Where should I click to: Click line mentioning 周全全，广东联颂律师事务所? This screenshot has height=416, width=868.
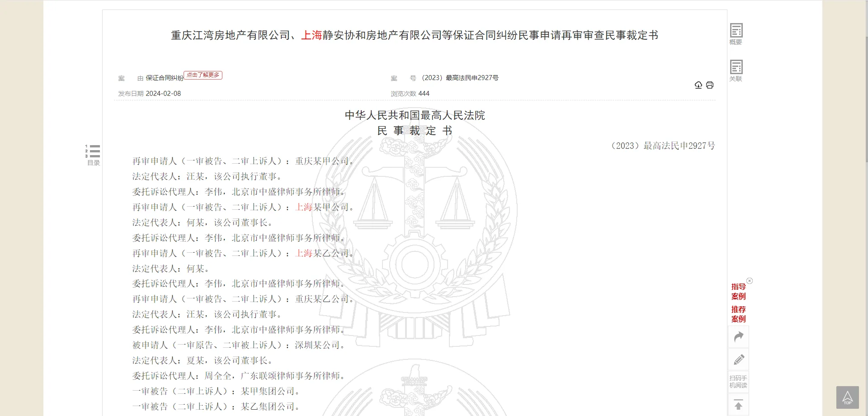pyautogui.click(x=239, y=376)
